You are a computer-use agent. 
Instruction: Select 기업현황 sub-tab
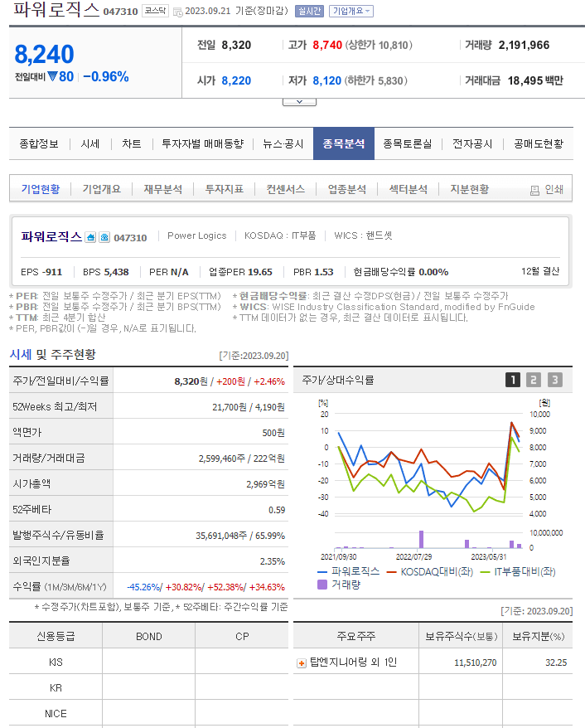tap(41, 189)
